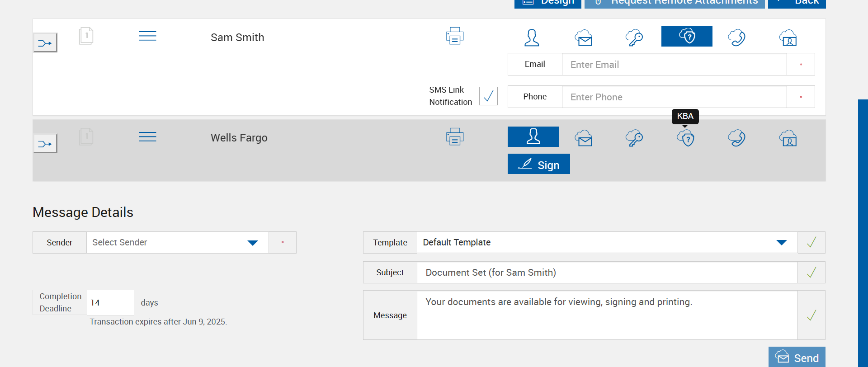
Task: Choose the last authentication icon in Wells Fargo's row
Action: click(788, 138)
